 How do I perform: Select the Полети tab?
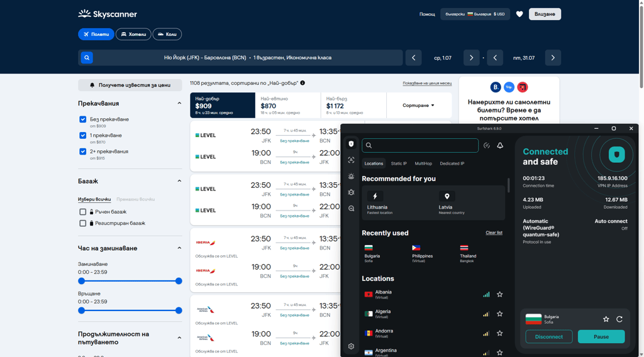click(96, 34)
